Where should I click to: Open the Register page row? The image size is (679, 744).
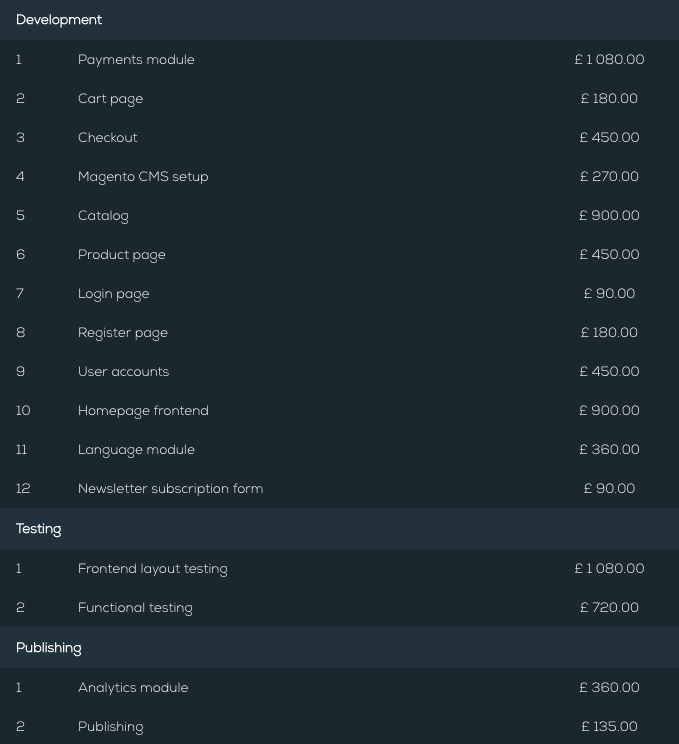[123, 333]
